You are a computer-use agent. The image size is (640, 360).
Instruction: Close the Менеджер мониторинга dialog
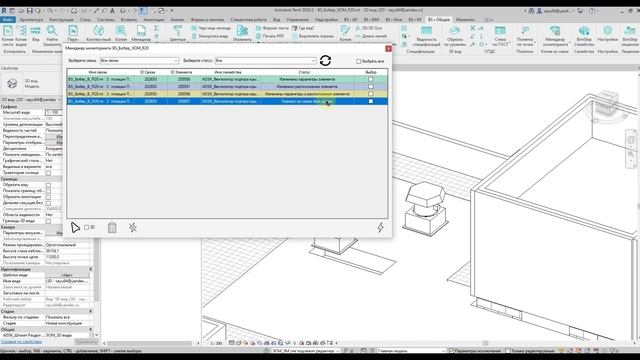[x=388, y=48]
